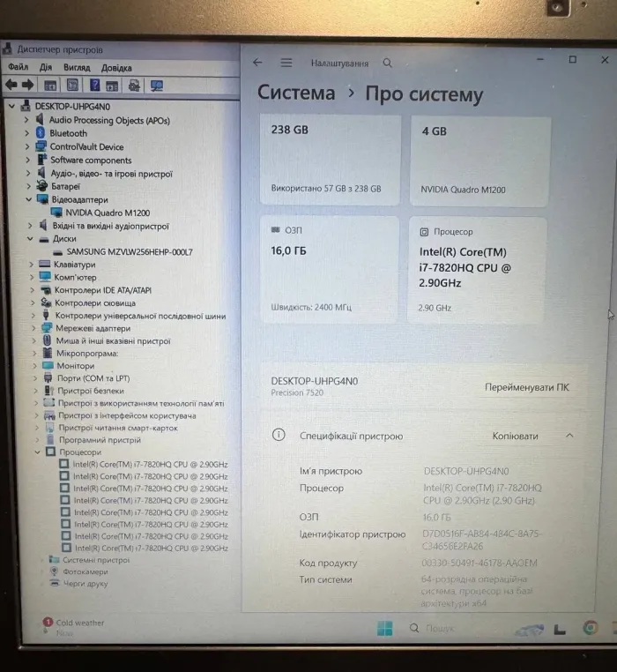Click the printer-like toolbar icon in Device Manager
This screenshot has width=617, height=672.
click(134, 86)
